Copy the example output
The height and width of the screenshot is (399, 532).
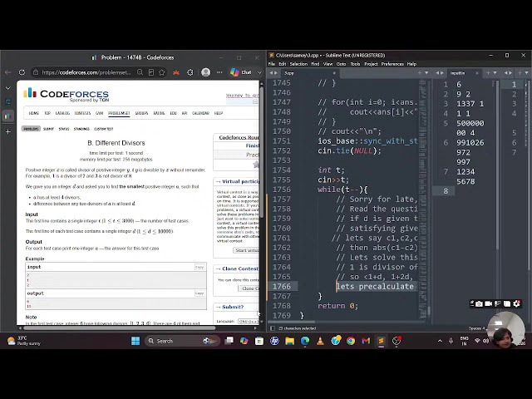pos(199,293)
